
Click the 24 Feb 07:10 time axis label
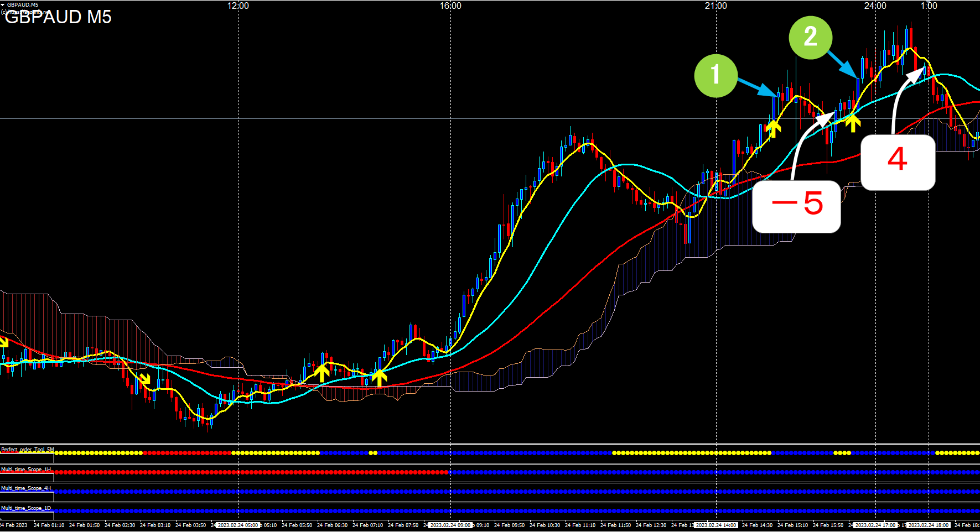[x=367, y=525]
